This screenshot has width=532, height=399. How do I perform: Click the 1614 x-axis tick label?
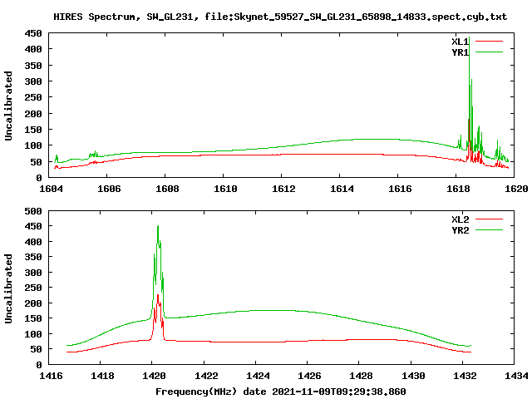pos(342,189)
